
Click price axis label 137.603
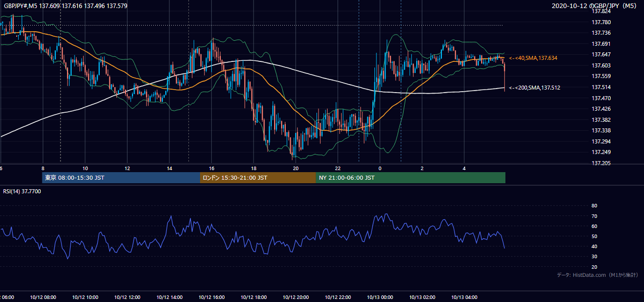(601, 65)
